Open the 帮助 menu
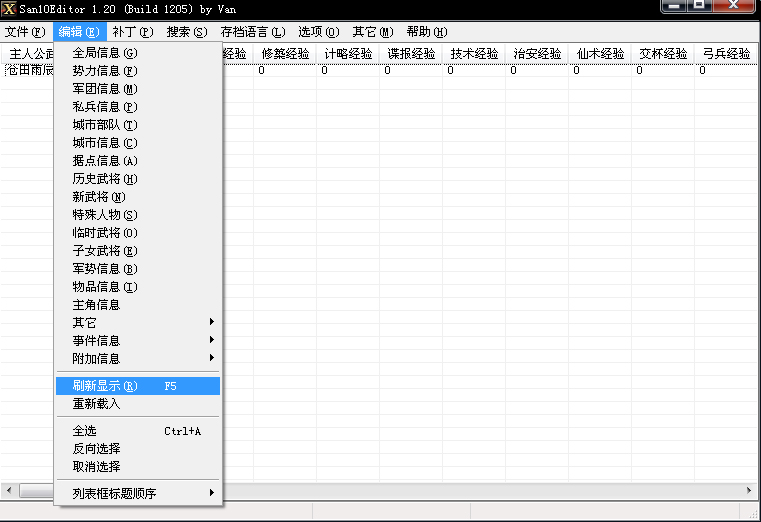761x522 pixels. tap(427, 32)
